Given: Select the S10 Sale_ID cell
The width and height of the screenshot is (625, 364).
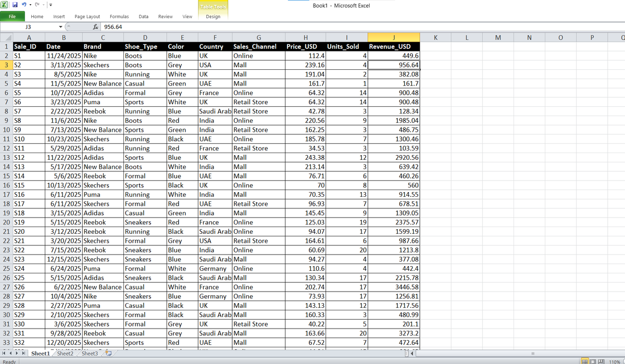Looking at the screenshot, I should pos(29,139).
